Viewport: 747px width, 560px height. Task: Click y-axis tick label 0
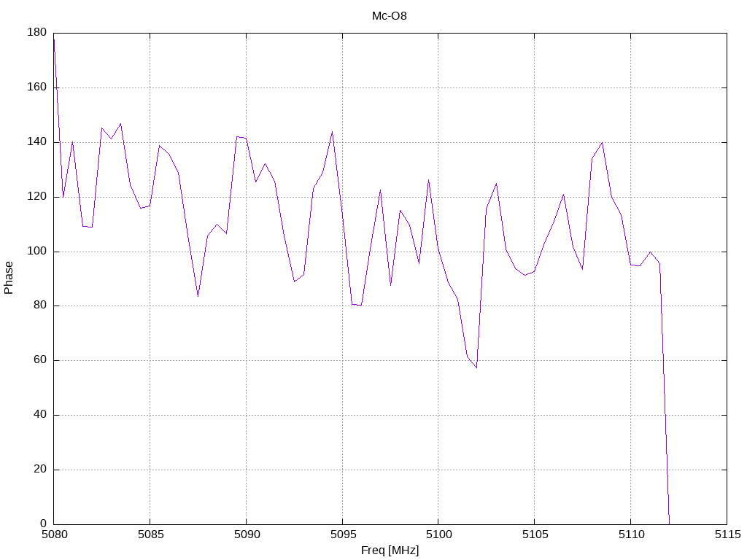coord(43,524)
